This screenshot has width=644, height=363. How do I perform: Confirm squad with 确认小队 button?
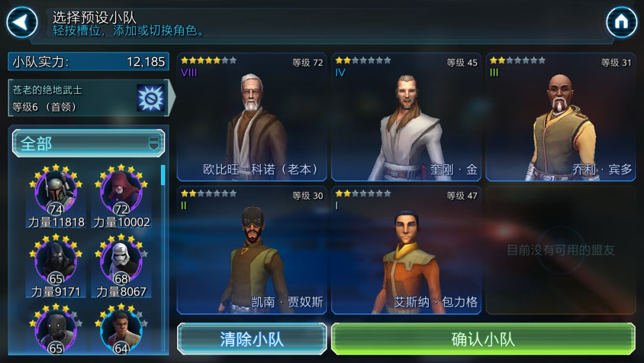pyautogui.click(x=484, y=339)
